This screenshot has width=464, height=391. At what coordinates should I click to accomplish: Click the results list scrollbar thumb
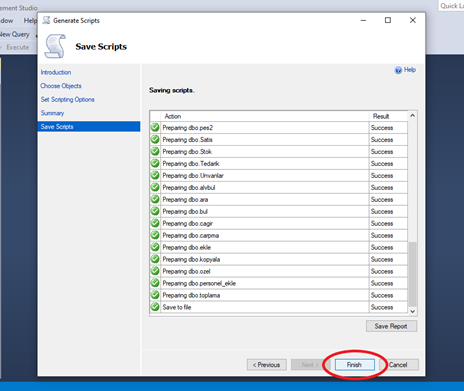412,274
